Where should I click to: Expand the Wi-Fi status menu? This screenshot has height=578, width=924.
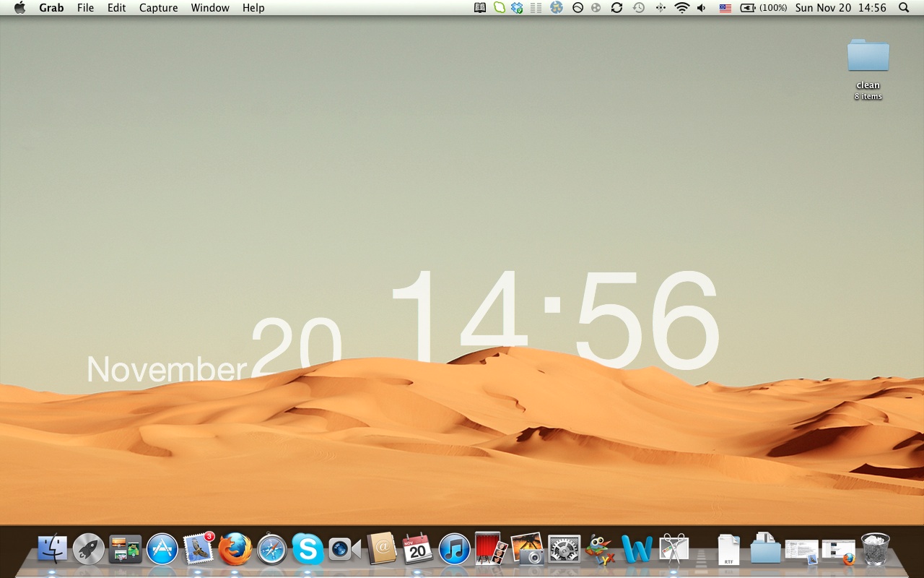682,8
